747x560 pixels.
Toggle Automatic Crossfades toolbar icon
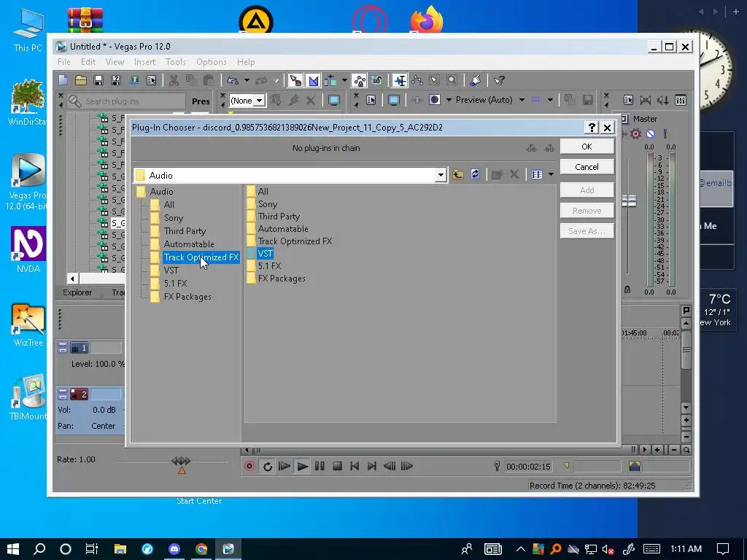[314, 80]
